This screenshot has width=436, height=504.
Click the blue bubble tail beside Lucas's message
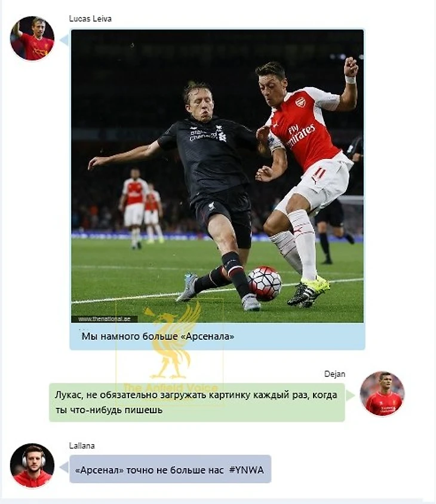point(65,40)
